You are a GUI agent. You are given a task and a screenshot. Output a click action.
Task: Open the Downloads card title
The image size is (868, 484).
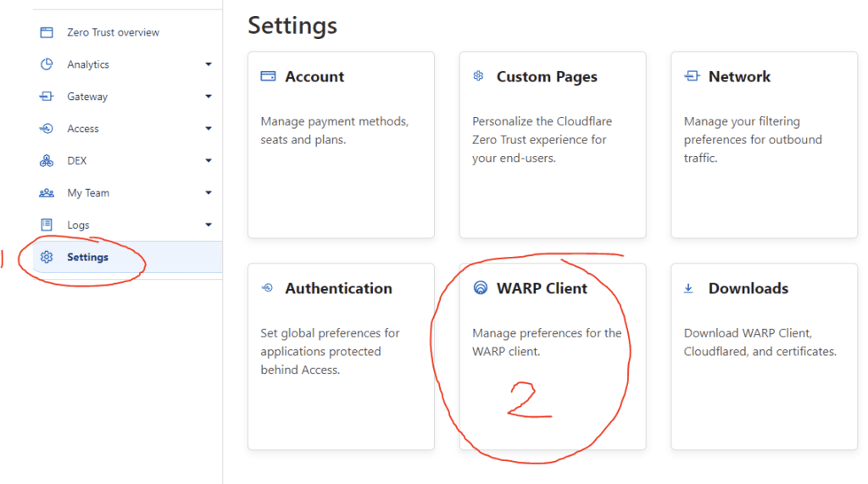[748, 288]
